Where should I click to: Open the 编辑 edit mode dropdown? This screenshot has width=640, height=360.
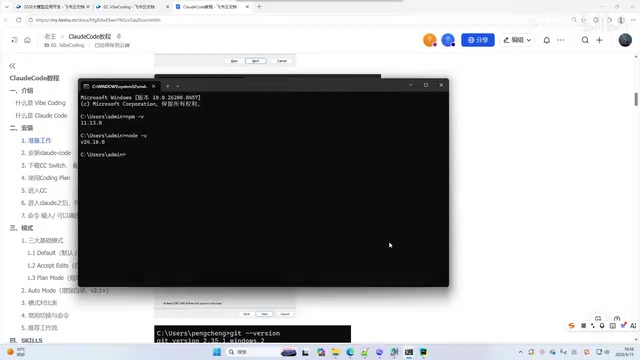coord(517,40)
